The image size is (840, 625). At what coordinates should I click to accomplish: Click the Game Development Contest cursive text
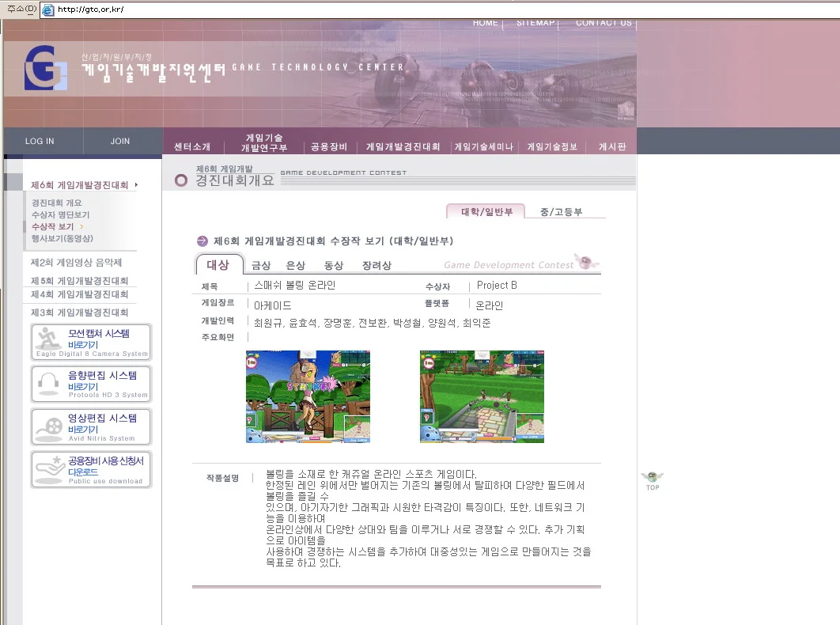click(509, 265)
